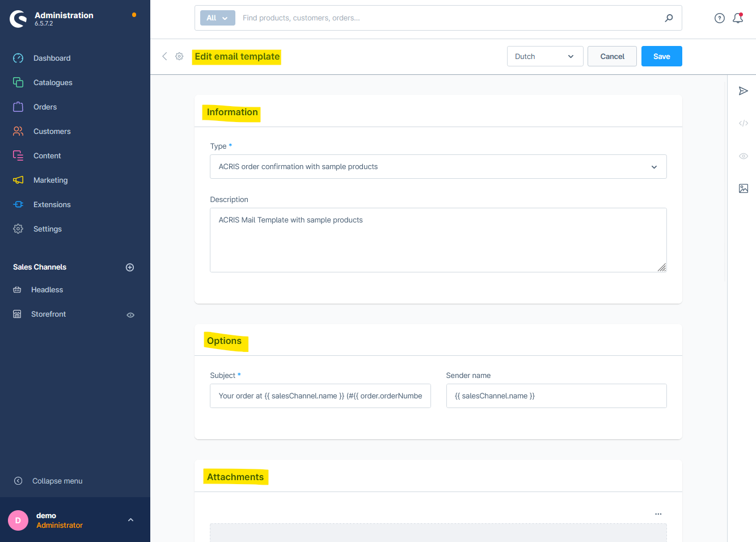Open the All search filter dropdown
Viewport: 756px width, 542px height.
[x=218, y=18]
